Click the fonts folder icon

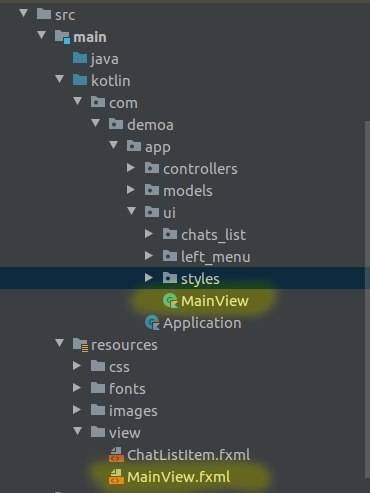pos(98,388)
